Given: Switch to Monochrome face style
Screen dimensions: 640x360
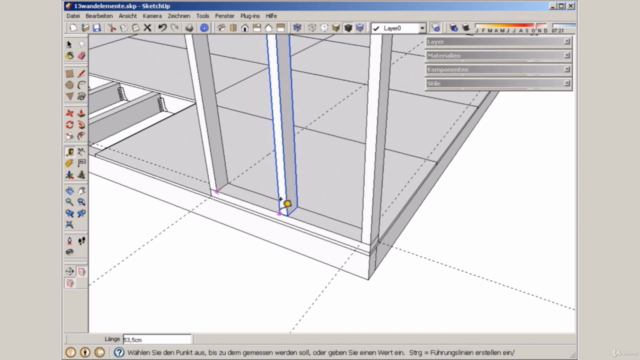Looking at the screenshot, I should 360,28.
